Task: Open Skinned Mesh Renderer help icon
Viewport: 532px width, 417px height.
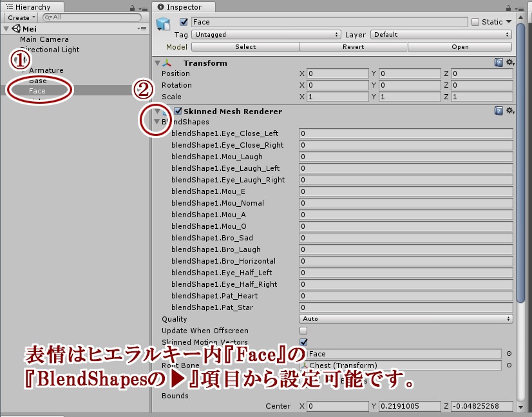Action: [499, 111]
